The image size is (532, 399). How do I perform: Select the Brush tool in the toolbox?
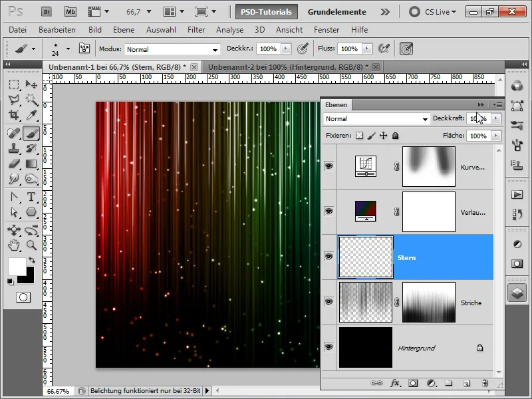point(31,133)
